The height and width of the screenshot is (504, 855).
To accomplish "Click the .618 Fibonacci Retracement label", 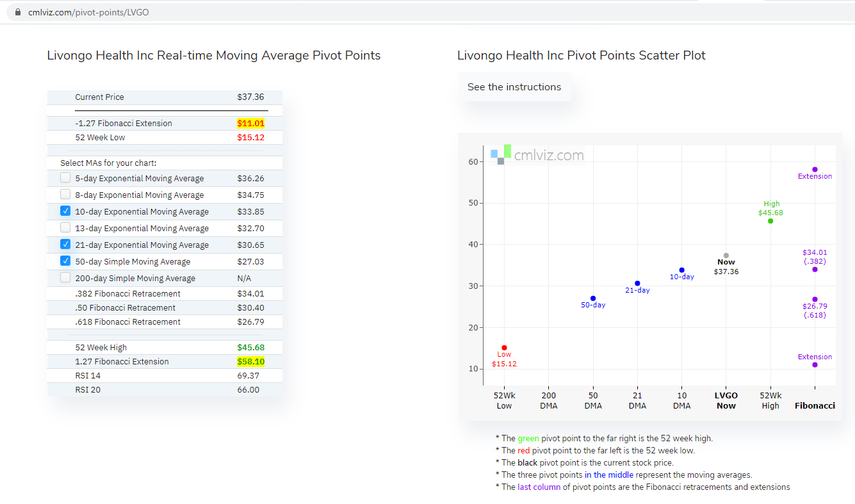I will [x=127, y=322].
